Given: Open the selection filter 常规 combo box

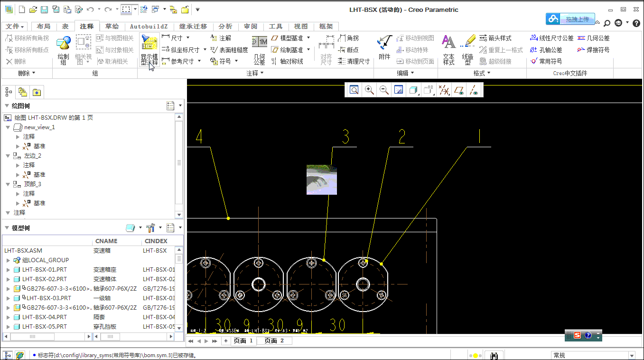Looking at the screenshot, I should 593,355.
